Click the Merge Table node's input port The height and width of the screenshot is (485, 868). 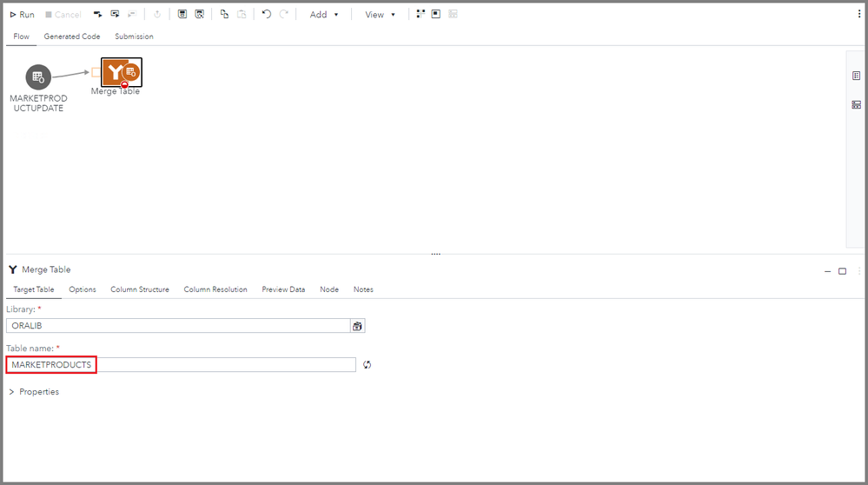tap(96, 72)
